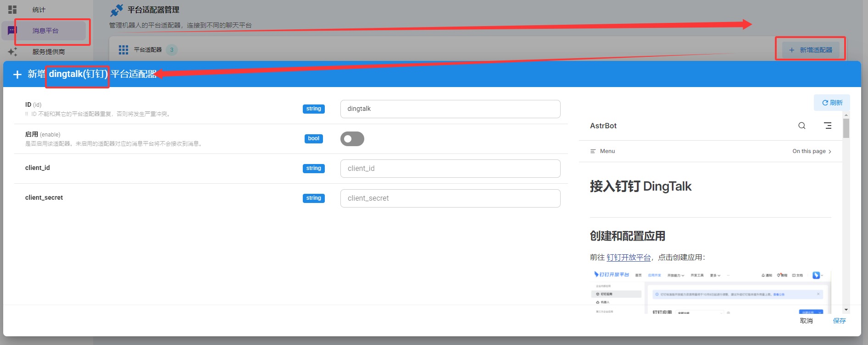
Task: Click 保存 to save the adapter
Action: 840,321
